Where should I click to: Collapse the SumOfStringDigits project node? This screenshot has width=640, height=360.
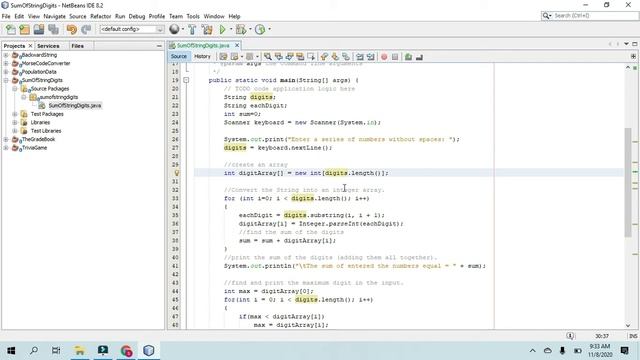[6, 80]
